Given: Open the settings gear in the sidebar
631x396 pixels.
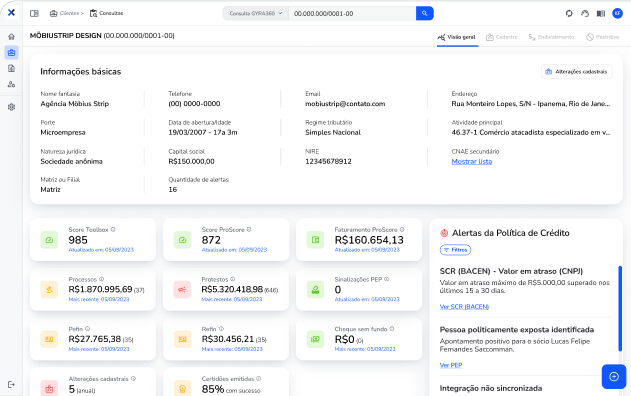Looking at the screenshot, I should point(11,107).
